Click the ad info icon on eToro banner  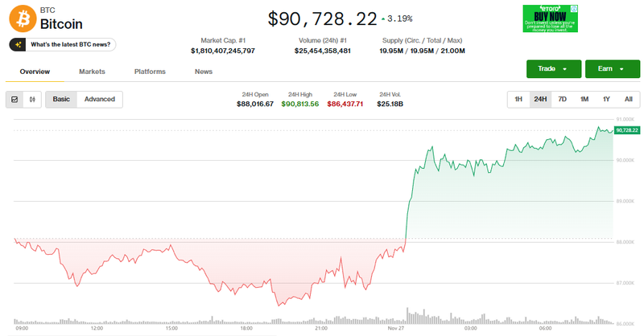click(x=574, y=7)
